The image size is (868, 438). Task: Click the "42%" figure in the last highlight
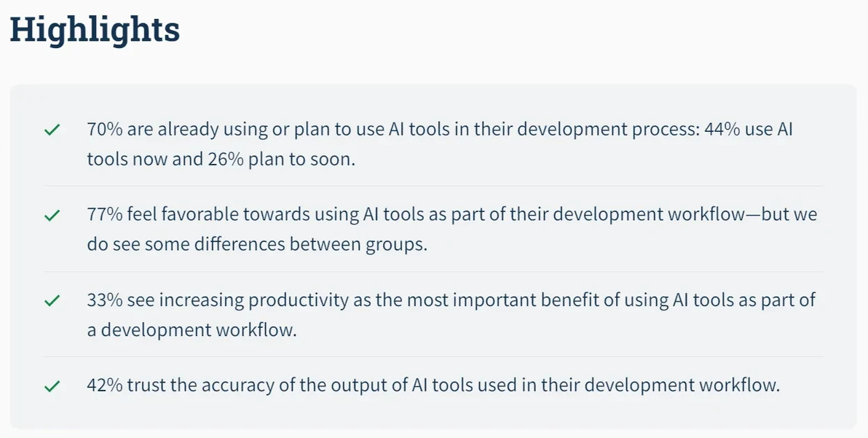pos(104,386)
